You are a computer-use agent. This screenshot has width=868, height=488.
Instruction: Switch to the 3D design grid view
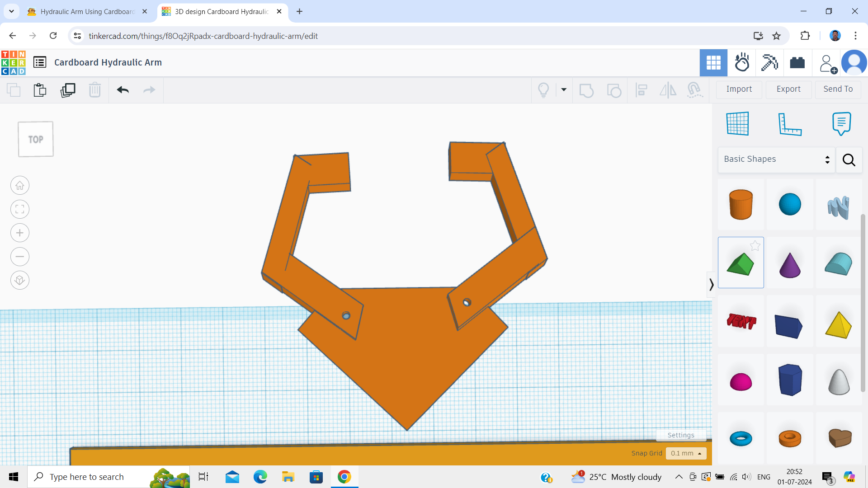click(713, 63)
